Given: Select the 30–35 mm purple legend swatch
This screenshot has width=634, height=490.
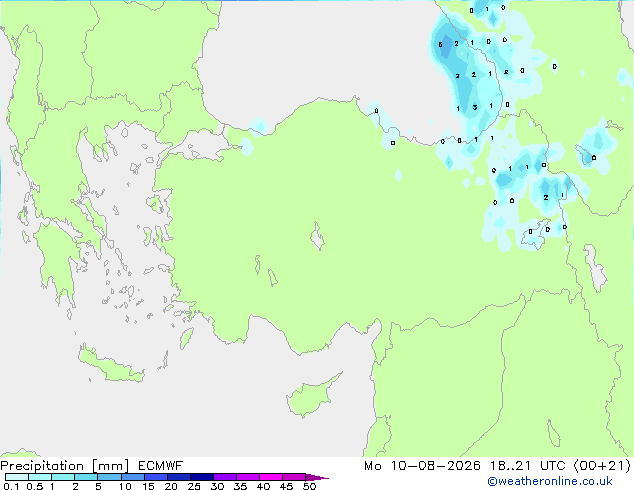Looking at the screenshot, I should pyautogui.click(x=225, y=477).
